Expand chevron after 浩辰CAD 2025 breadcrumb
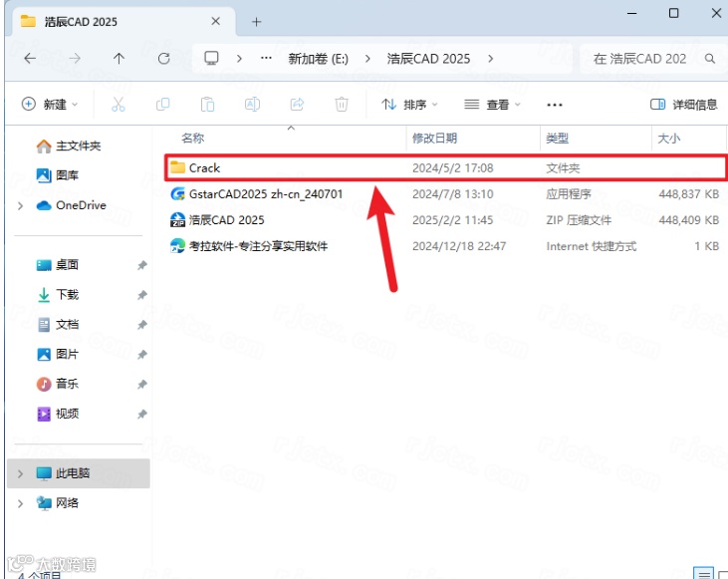 coord(491,59)
